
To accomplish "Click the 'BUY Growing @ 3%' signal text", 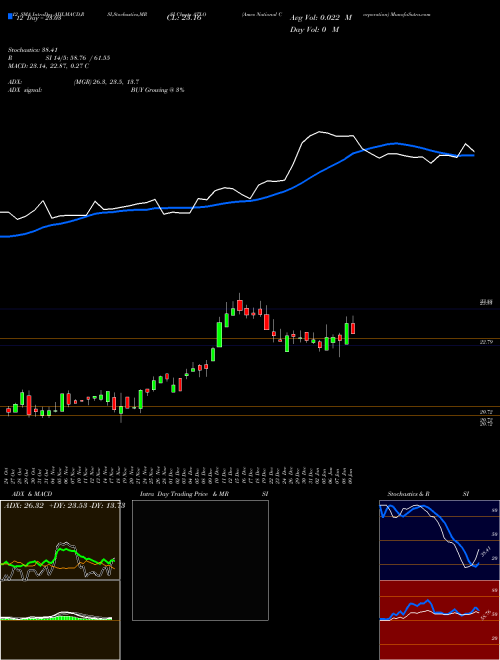I will click(x=157, y=90).
